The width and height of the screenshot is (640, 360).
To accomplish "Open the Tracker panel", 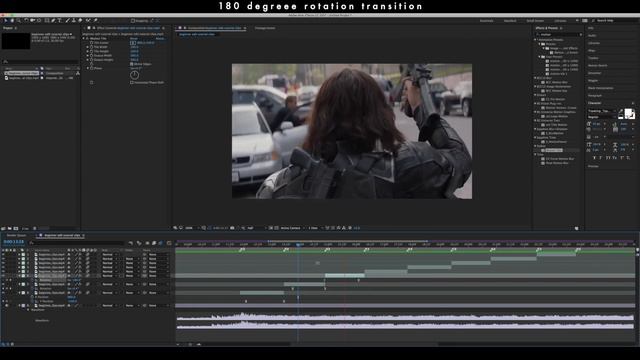I will [593, 58].
